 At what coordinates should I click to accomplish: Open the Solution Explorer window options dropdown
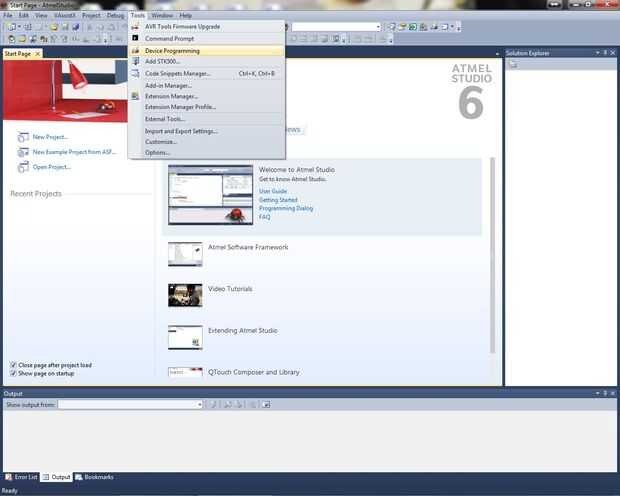click(x=597, y=53)
